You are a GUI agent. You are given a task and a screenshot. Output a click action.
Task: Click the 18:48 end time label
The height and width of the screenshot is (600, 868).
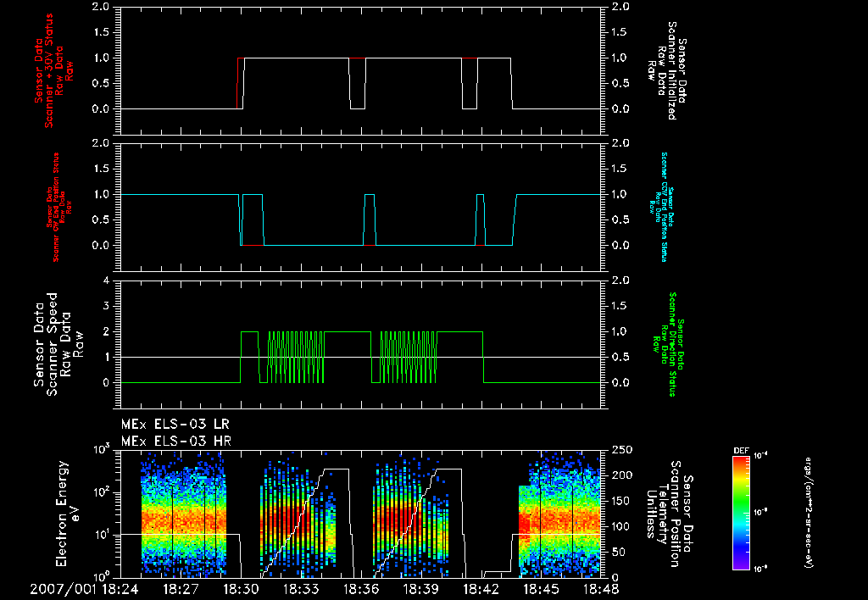601,590
